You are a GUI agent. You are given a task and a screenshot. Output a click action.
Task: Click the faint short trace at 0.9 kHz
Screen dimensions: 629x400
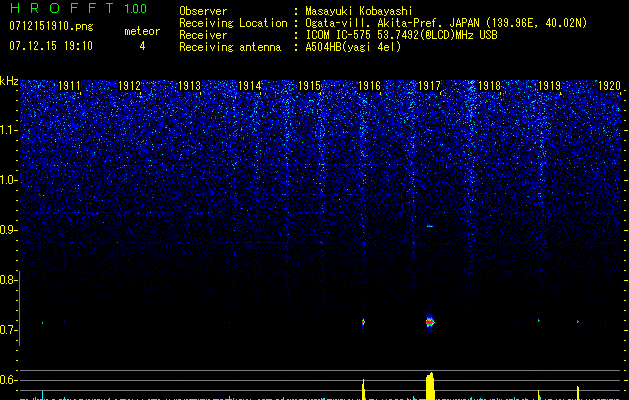pos(430,226)
